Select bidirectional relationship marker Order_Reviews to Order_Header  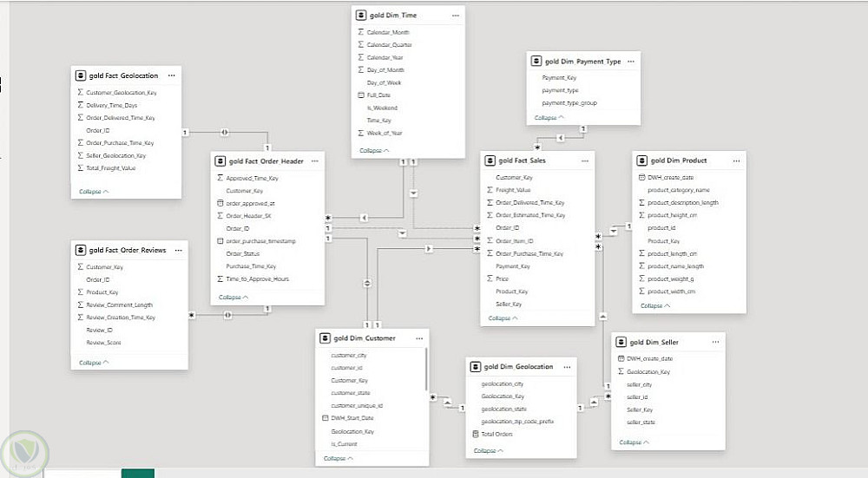(227, 315)
